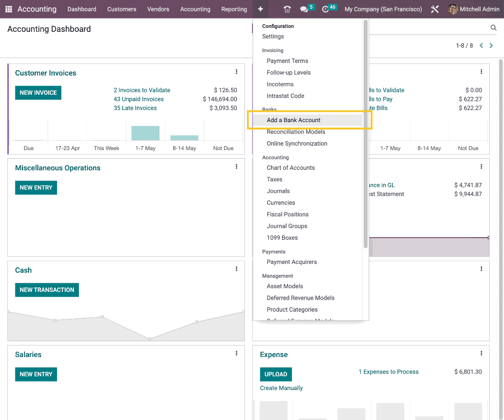Open Chart of Accounts from menu
This screenshot has height=420, width=504.
coord(290,168)
